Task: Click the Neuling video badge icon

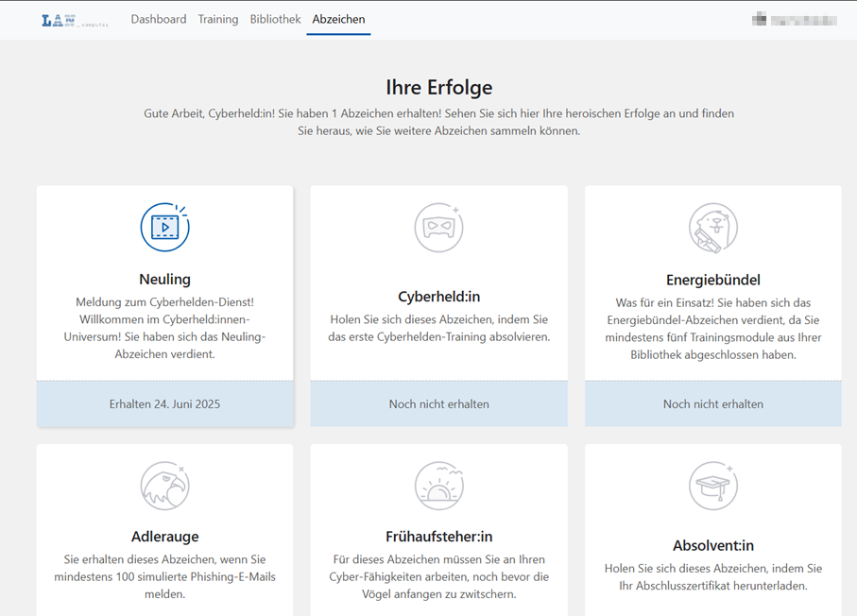Action: pos(164,228)
